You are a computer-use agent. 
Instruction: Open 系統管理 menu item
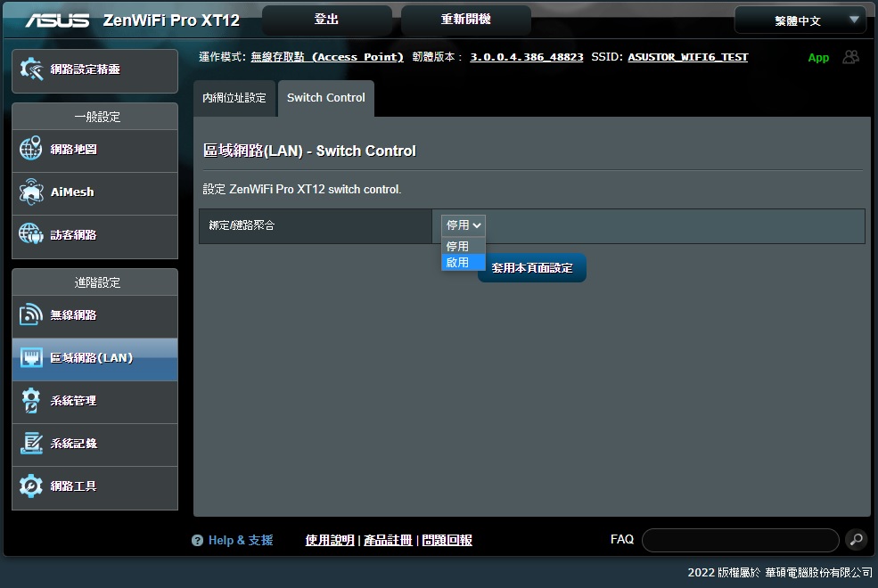click(94, 401)
